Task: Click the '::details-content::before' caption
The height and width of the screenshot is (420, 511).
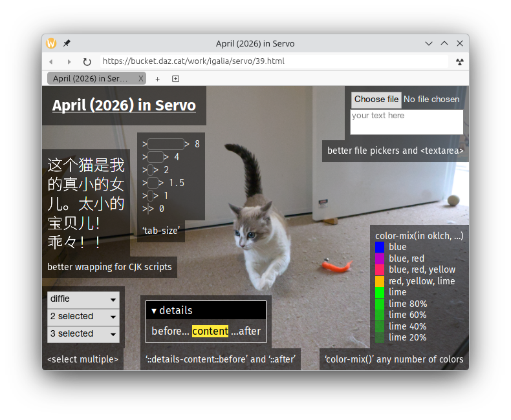Action: point(221,359)
